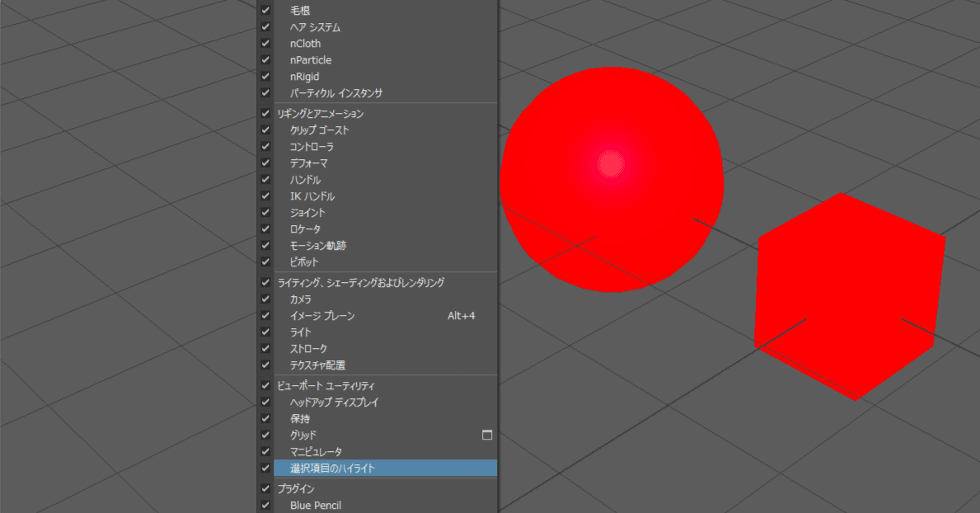Screen dimensions: 980x513
Task: Toggle the リギングとアニメーション group checkbox
Action: [265, 113]
